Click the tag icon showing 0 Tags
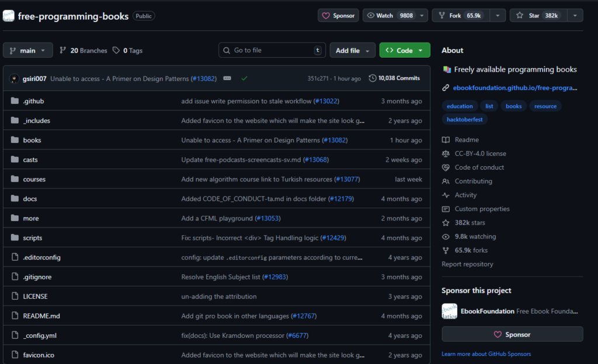Screen dimensions: 598x364 click(x=116, y=51)
